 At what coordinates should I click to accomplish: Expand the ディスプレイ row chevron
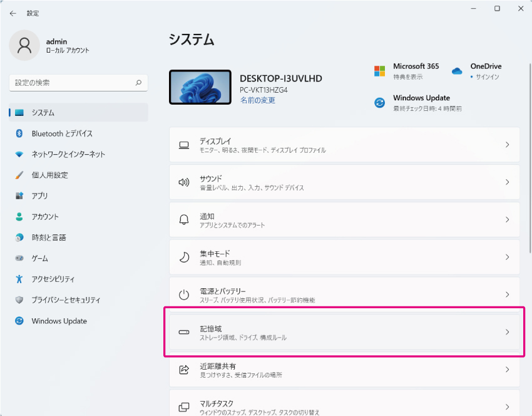[507, 145]
